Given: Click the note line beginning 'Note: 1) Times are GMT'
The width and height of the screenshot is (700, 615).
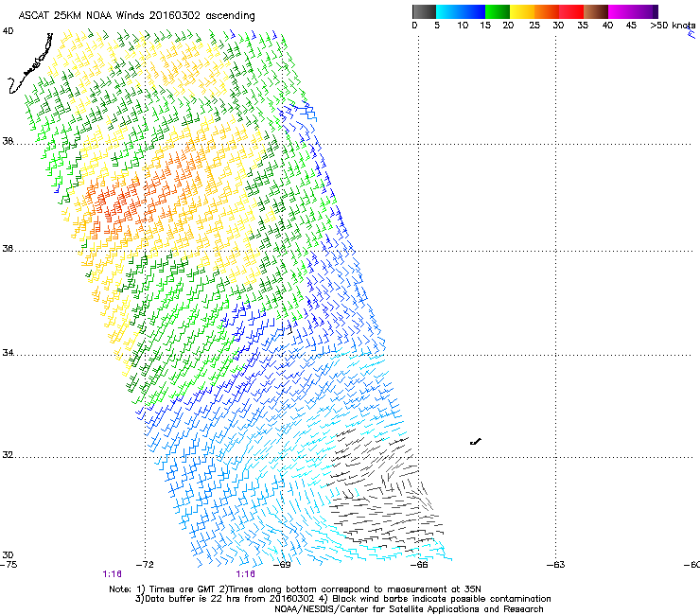Looking at the screenshot, I should (295, 589).
